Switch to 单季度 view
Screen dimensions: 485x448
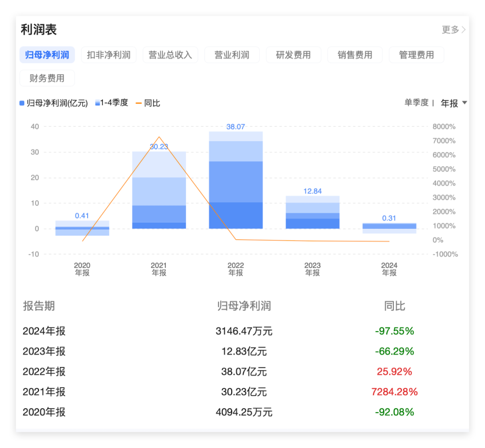coord(415,103)
